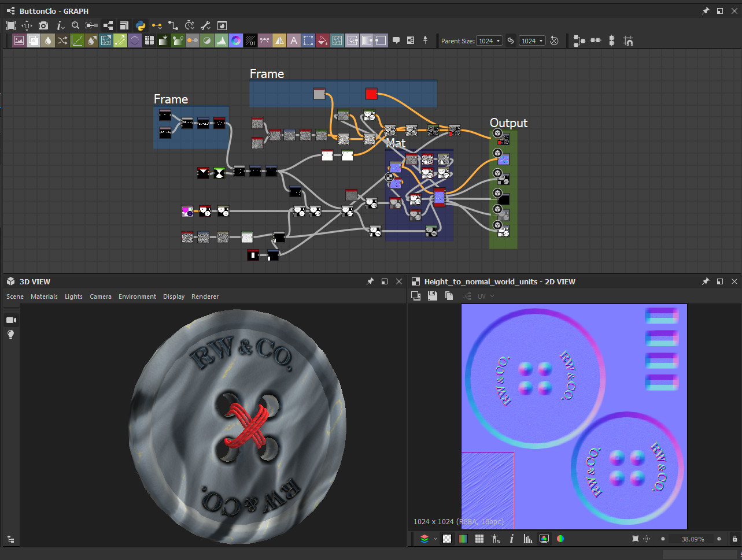Viewport: 742px width, 560px height.
Task: Open the Parent Size width dropdown
Action: coord(489,41)
